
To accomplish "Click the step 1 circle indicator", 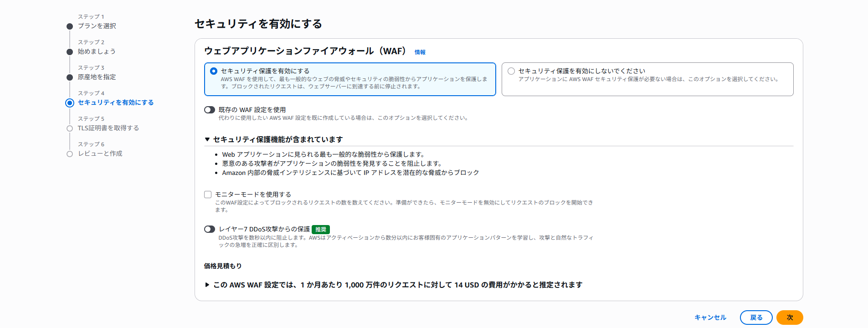I will tap(70, 26).
